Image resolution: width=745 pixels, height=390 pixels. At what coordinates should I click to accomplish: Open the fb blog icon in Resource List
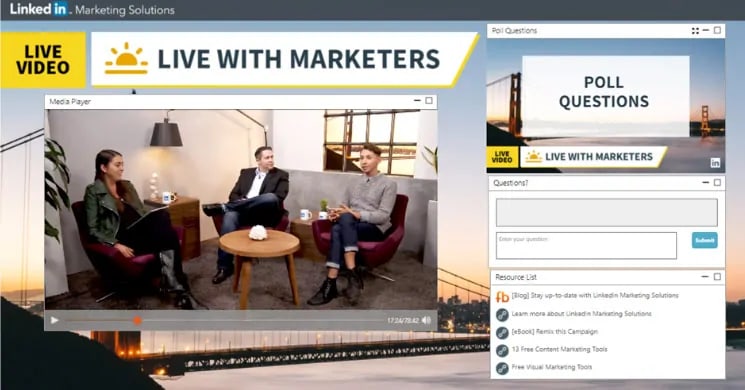pyautogui.click(x=502, y=296)
